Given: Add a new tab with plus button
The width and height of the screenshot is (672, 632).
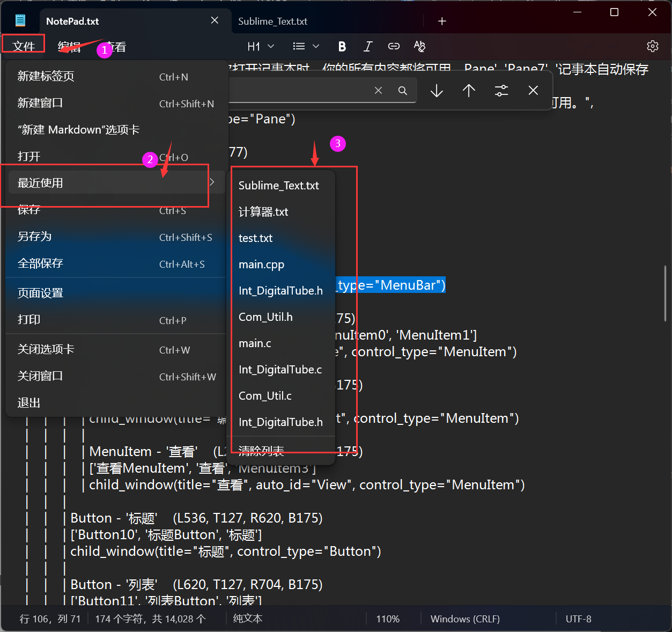Looking at the screenshot, I should [442, 21].
